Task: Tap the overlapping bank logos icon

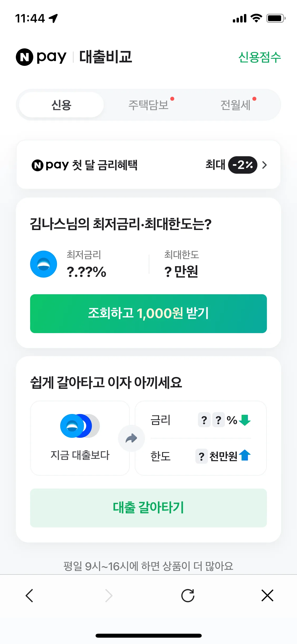Action: pyautogui.click(x=80, y=426)
